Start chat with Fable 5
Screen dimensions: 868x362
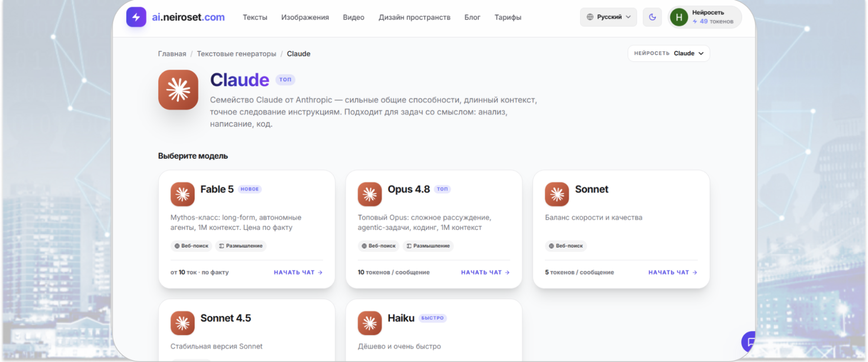pos(298,272)
